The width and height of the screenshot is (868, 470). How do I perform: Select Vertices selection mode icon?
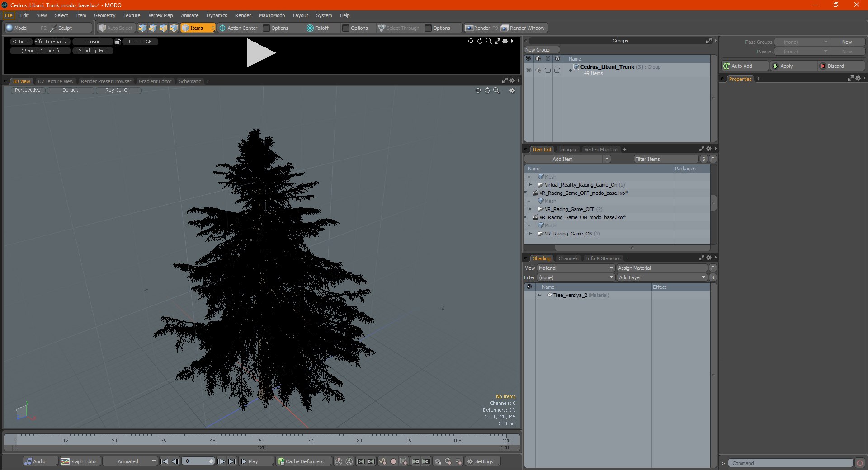coord(142,28)
